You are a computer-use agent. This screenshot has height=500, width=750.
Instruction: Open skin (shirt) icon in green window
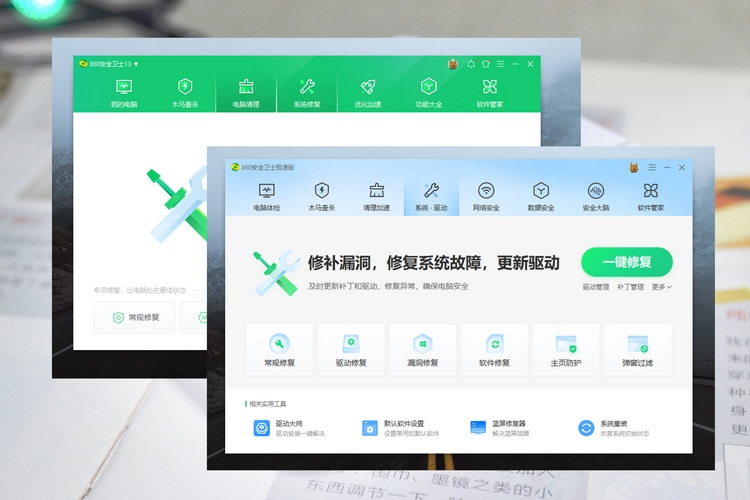pos(486,64)
